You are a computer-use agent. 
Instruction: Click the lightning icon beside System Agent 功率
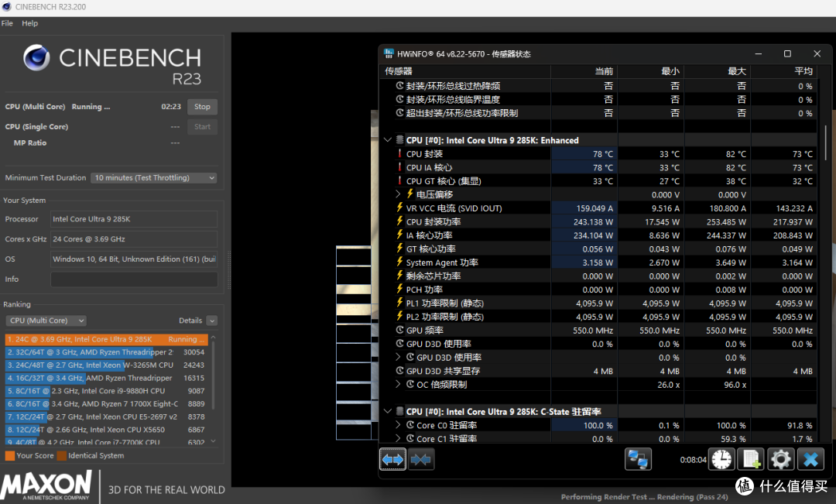coord(399,262)
